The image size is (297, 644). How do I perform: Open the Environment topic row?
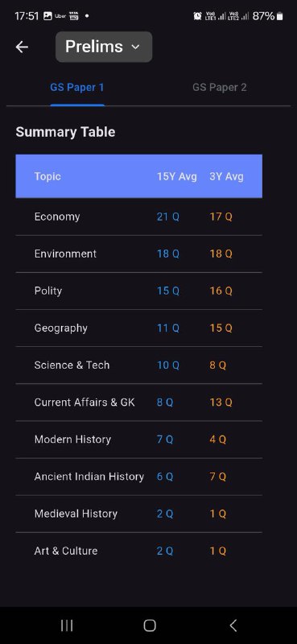tap(139, 254)
